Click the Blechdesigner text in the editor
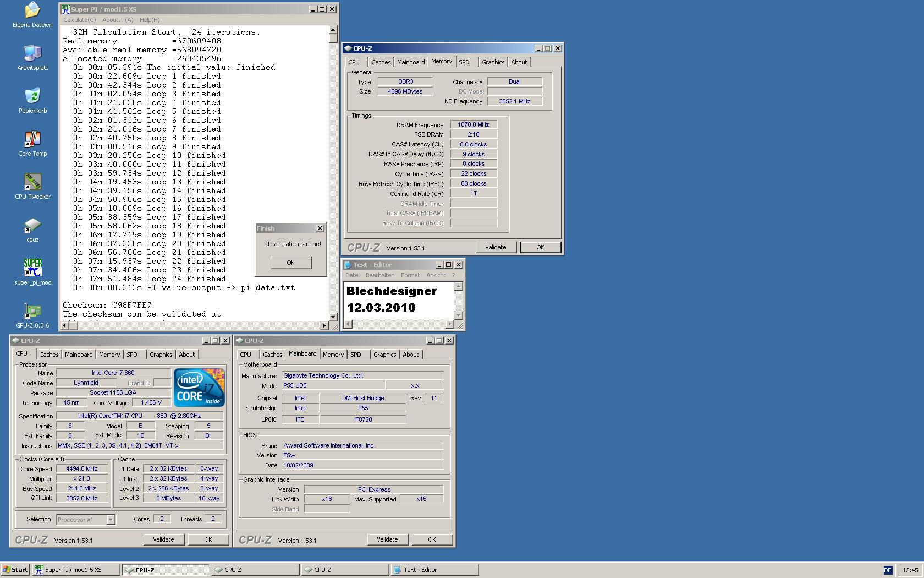924x578 pixels. pos(392,291)
